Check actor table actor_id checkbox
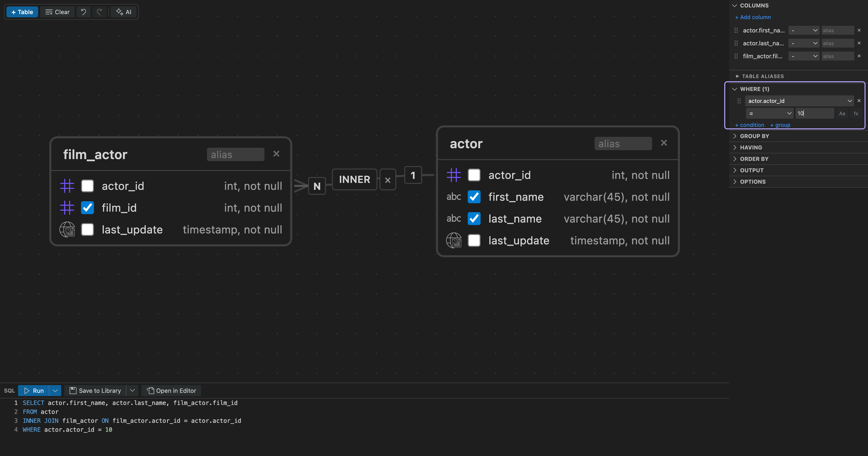Screen dimensions: 868x456 pyautogui.click(x=474, y=175)
